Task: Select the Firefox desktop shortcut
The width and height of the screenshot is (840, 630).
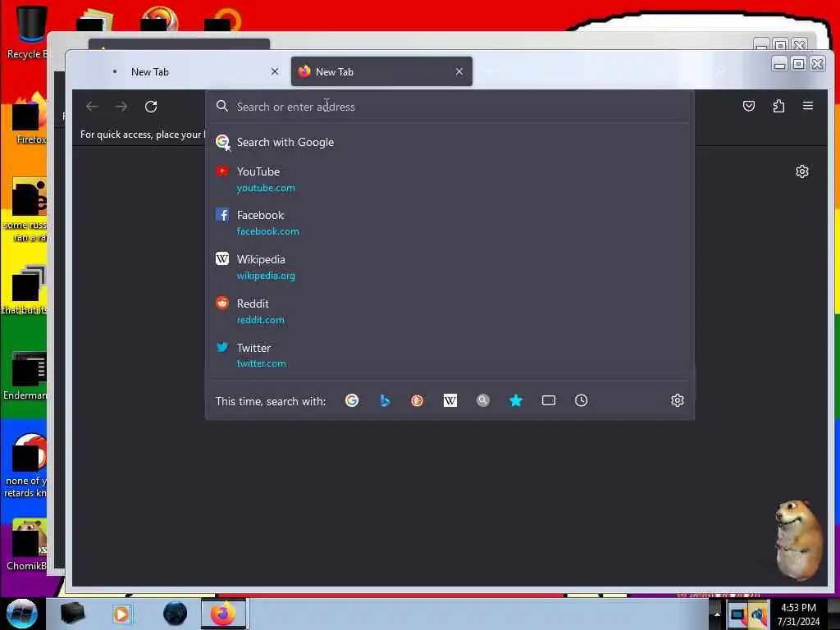Action: [30, 119]
